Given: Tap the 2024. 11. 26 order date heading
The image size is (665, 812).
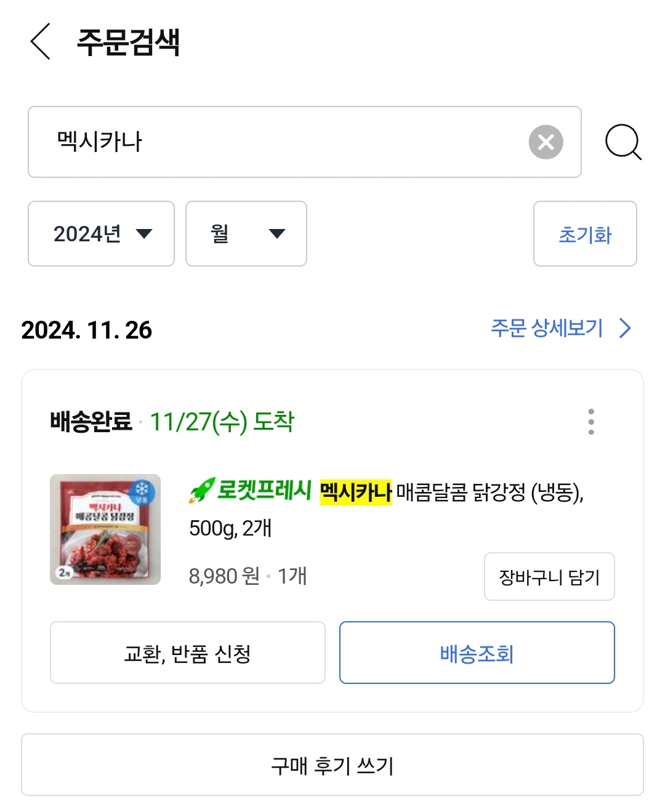Looking at the screenshot, I should coord(87,330).
